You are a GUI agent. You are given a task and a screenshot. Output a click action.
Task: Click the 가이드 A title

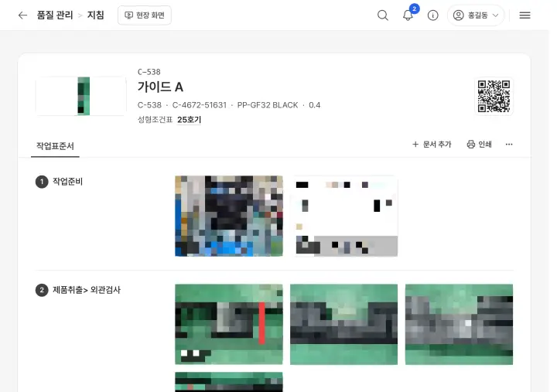[x=160, y=87]
